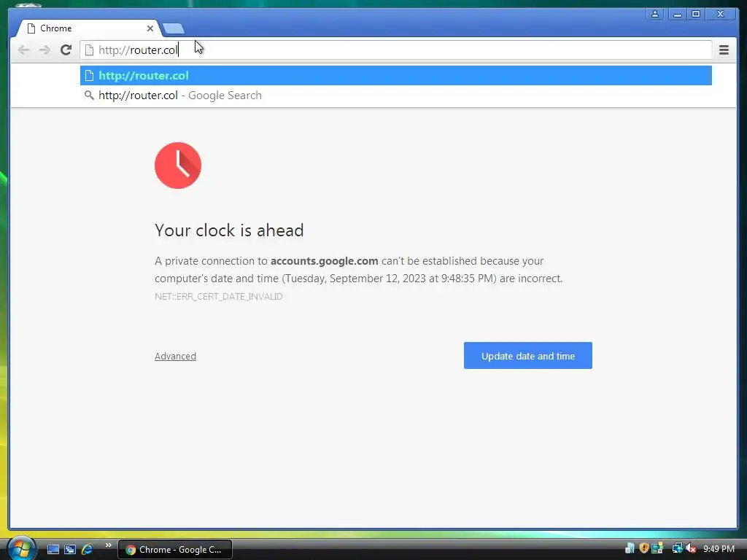Open the Chrome hamburger menu
This screenshot has width=747, height=560.
point(724,50)
